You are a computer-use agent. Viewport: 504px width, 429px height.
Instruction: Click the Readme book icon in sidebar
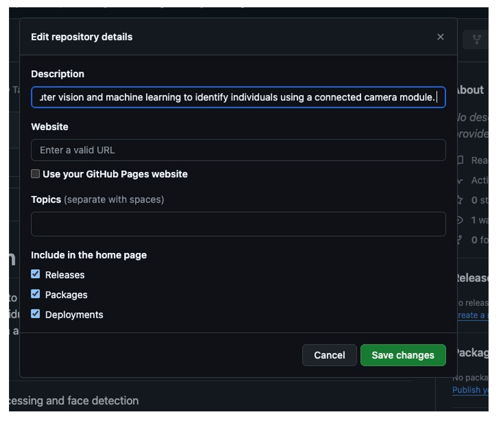point(461,160)
